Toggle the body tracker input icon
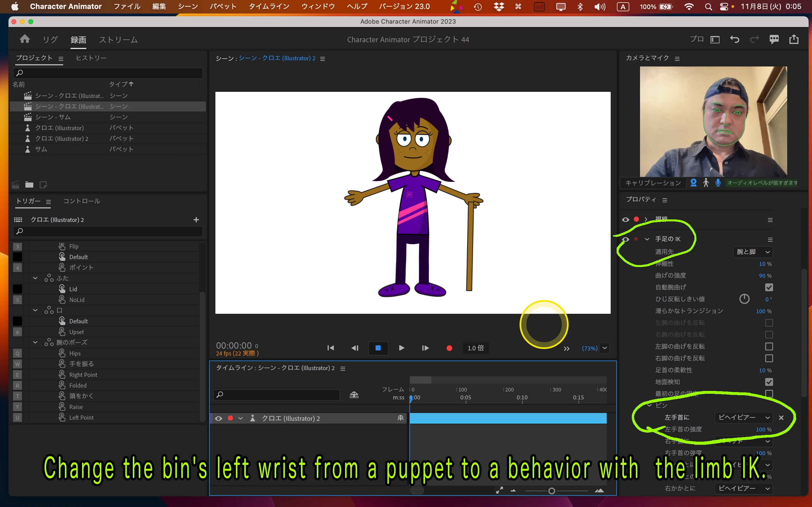812x507 pixels. point(706,183)
